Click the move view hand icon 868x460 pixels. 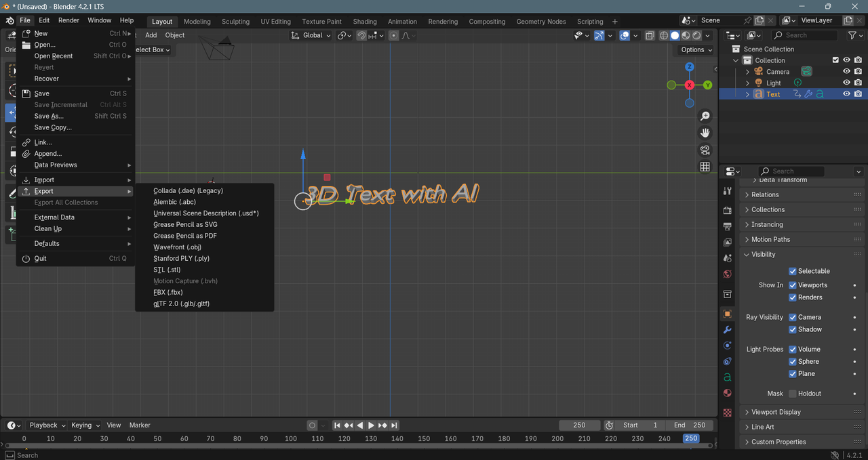click(705, 133)
